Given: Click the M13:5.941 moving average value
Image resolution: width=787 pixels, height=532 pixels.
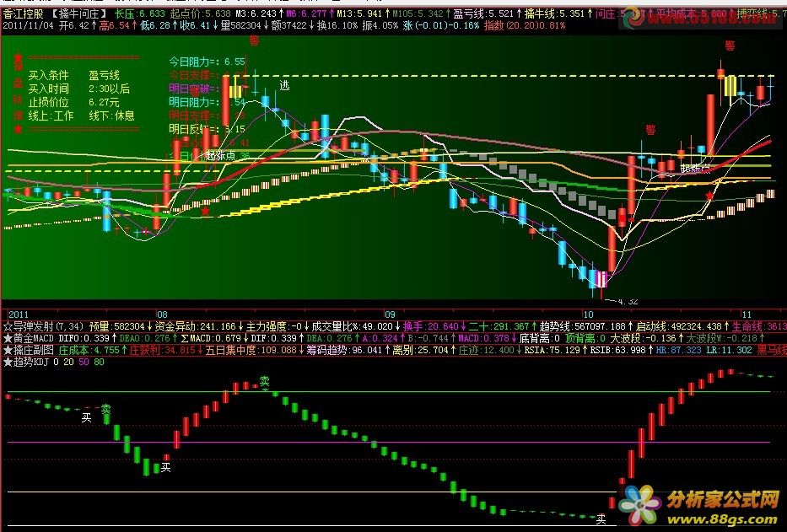Looking at the screenshot, I should [360, 14].
